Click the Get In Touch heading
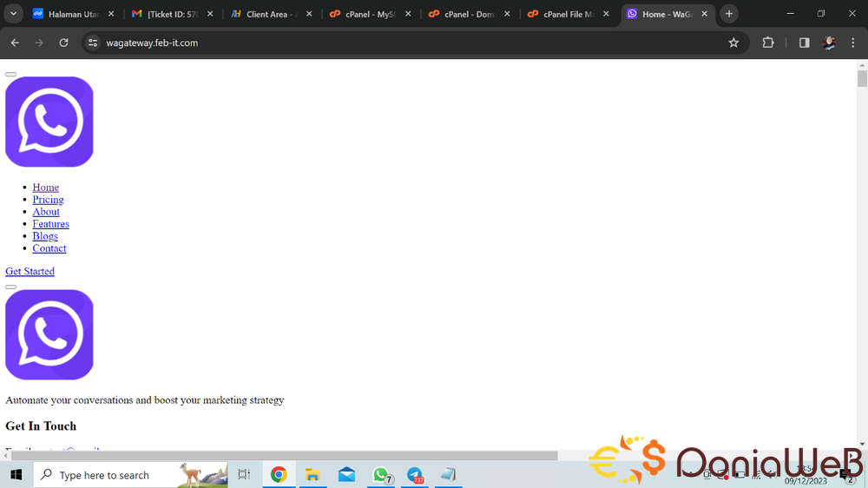 tap(41, 426)
